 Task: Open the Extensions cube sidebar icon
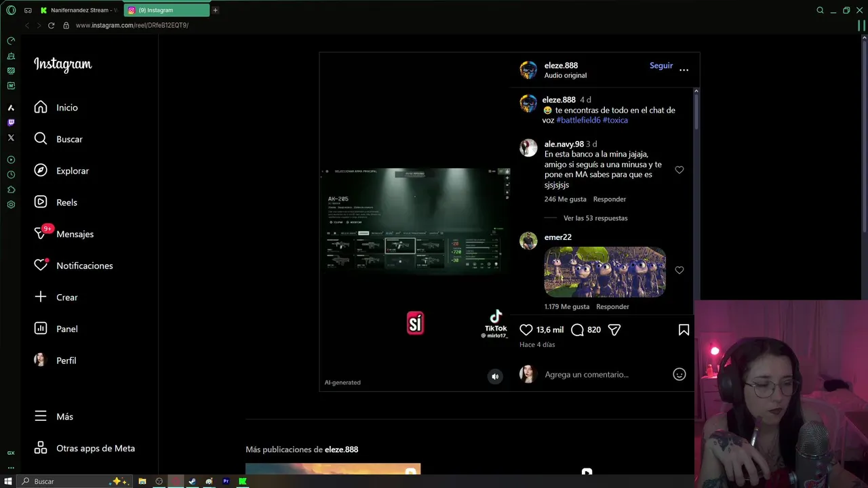tap(11, 190)
